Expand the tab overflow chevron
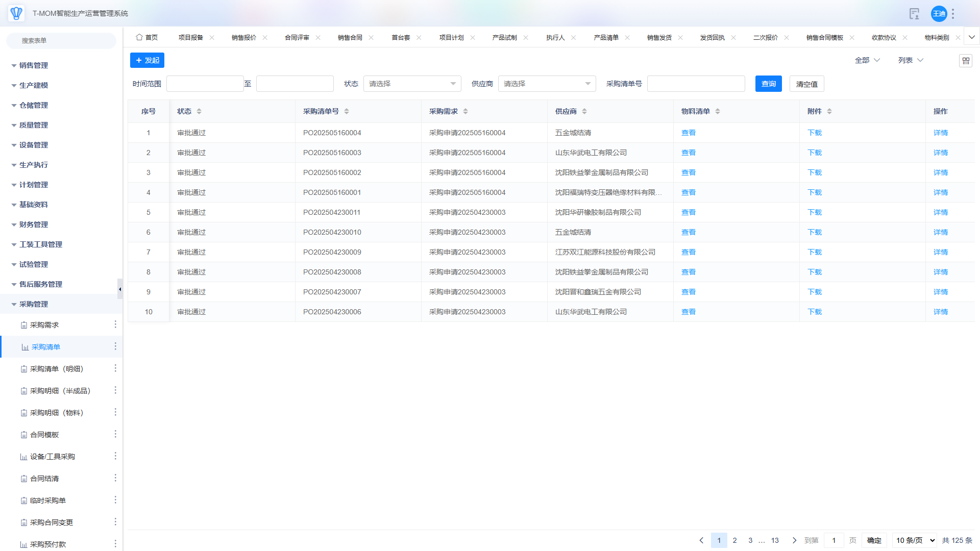 click(972, 37)
